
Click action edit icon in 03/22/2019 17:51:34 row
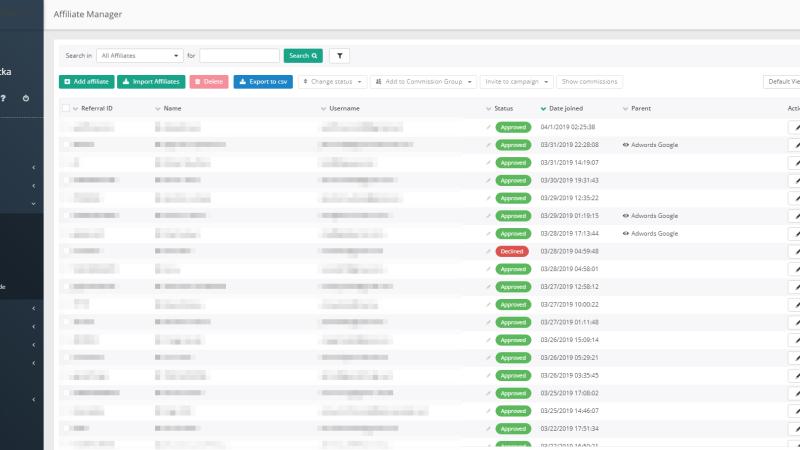(x=795, y=429)
